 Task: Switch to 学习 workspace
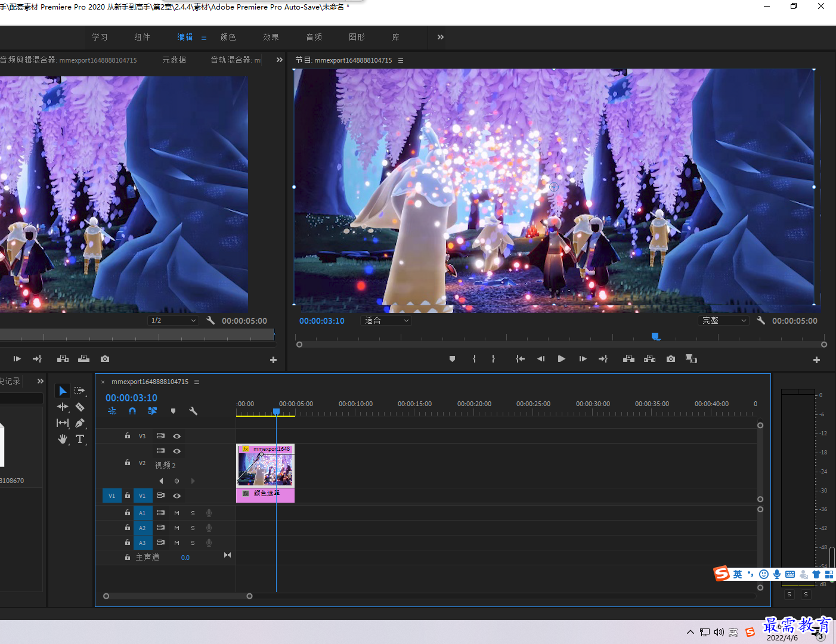tap(100, 37)
